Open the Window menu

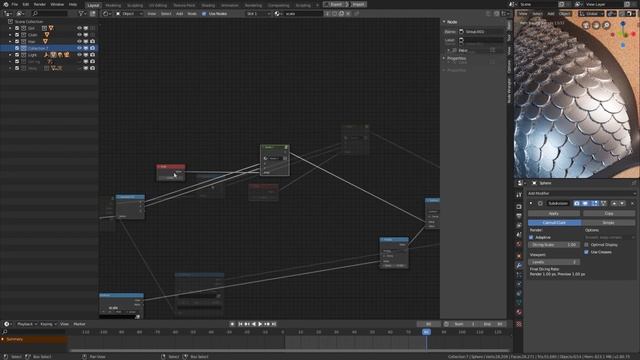[x=57, y=4]
